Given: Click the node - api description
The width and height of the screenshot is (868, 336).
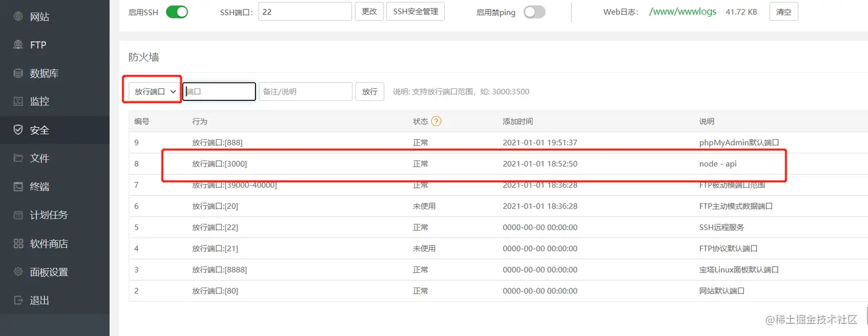Looking at the screenshot, I should [718, 163].
